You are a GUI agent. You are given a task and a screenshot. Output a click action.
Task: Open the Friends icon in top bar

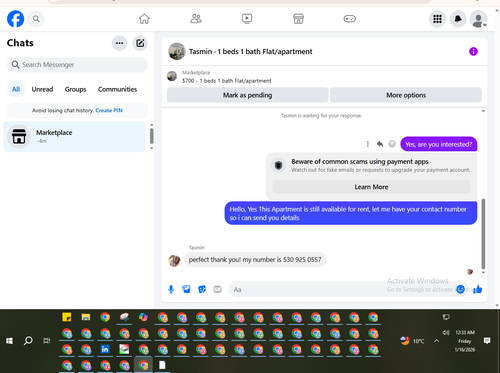tap(196, 19)
